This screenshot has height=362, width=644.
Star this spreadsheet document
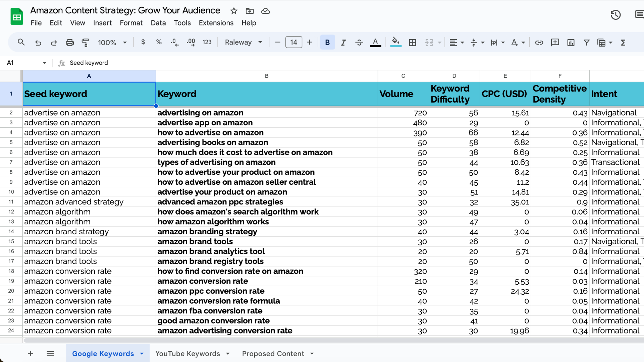coord(234,11)
